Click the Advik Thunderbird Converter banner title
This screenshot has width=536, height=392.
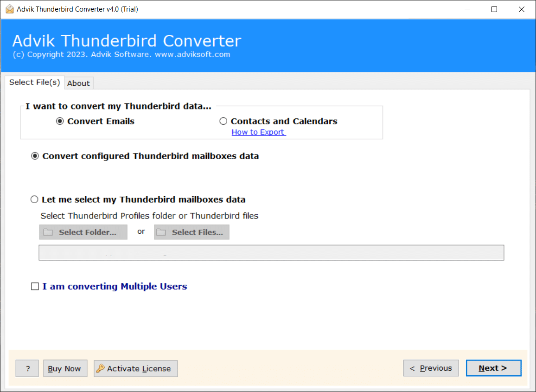127,41
